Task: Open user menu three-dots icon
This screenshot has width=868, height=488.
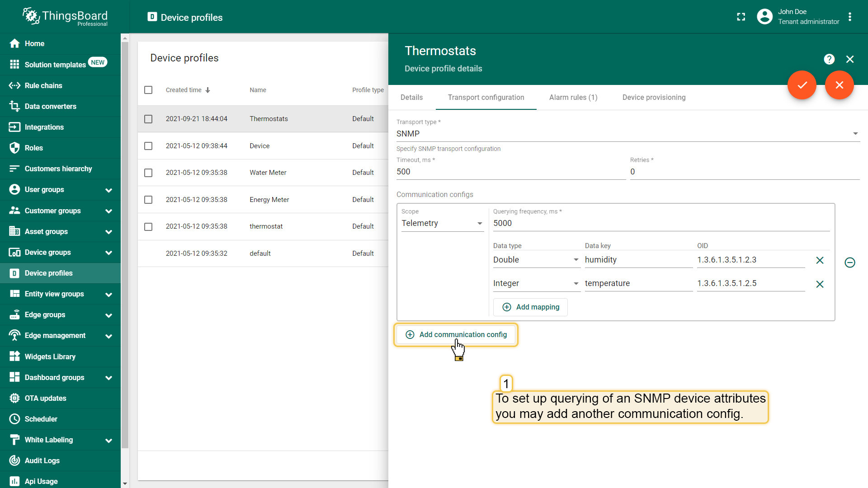Action: [850, 17]
